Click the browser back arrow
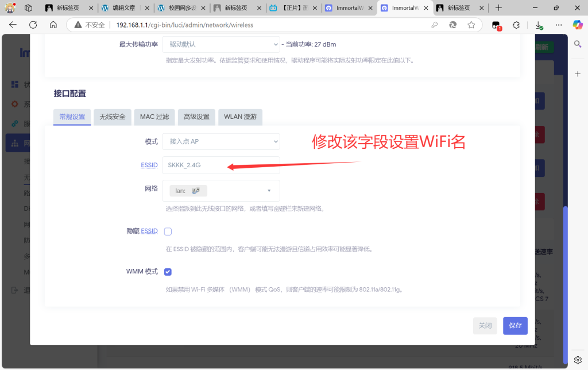This screenshot has height=370, width=588. pyautogui.click(x=13, y=25)
